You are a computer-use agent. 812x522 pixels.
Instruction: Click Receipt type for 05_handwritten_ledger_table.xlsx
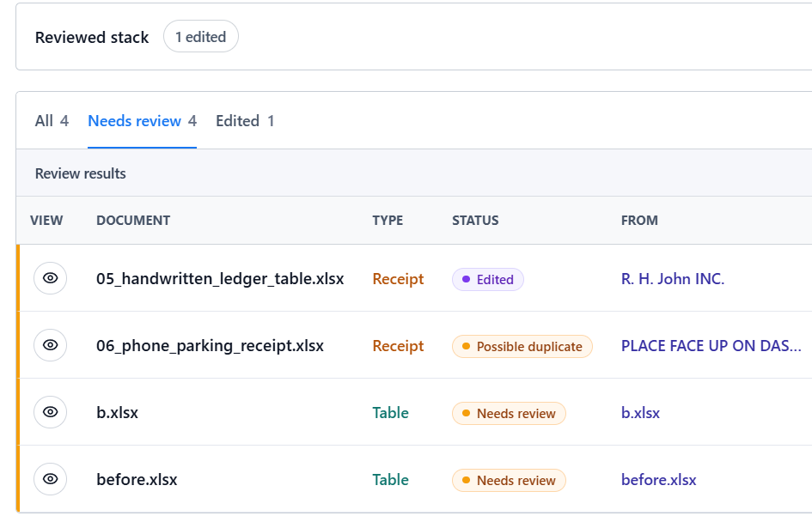point(398,279)
